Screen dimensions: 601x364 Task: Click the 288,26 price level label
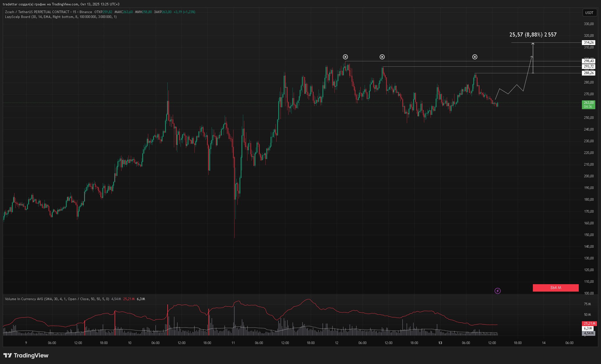pyautogui.click(x=588, y=73)
